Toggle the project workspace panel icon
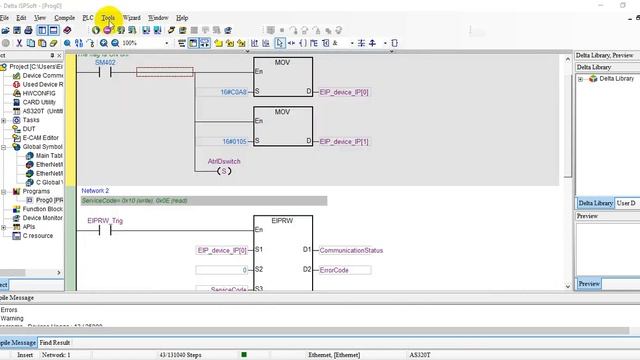 coord(42,30)
